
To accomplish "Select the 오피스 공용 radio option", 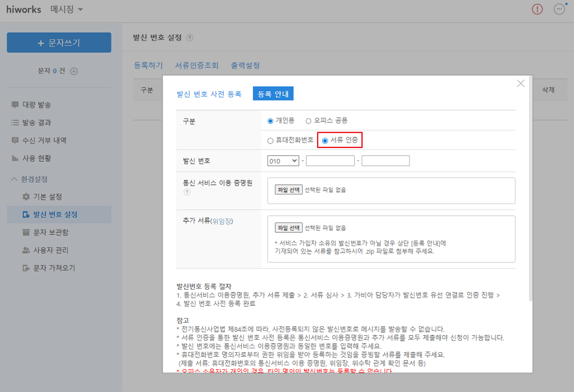I will [x=309, y=121].
